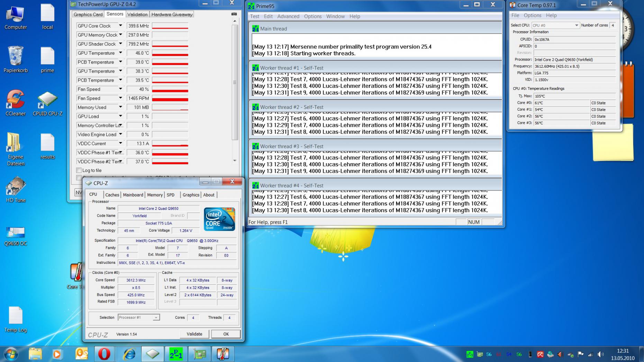This screenshot has width=644, height=362.
Task: Enable the Log to file checkbox
Action: [x=79, y=170]
